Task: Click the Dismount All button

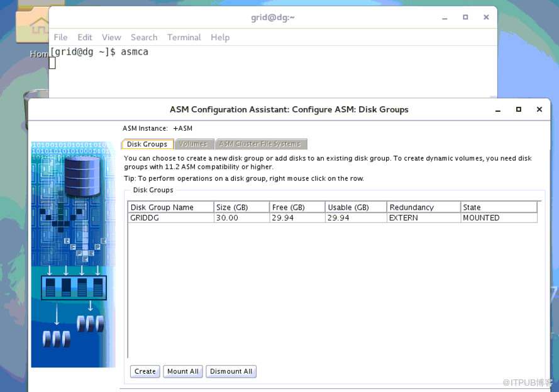Action: [231, 371]
